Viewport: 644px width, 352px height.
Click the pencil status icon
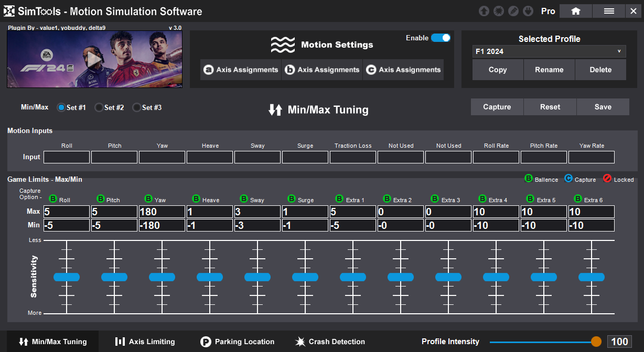pos(513,11)
